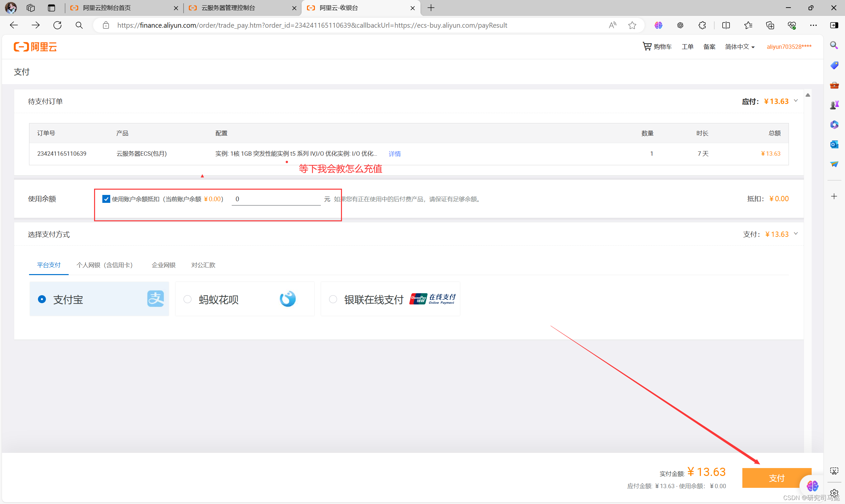Open the 简体中文 language dropdown
Image resolution: width=845 pixels, height=504 pixels.
[x=740, y=47]
